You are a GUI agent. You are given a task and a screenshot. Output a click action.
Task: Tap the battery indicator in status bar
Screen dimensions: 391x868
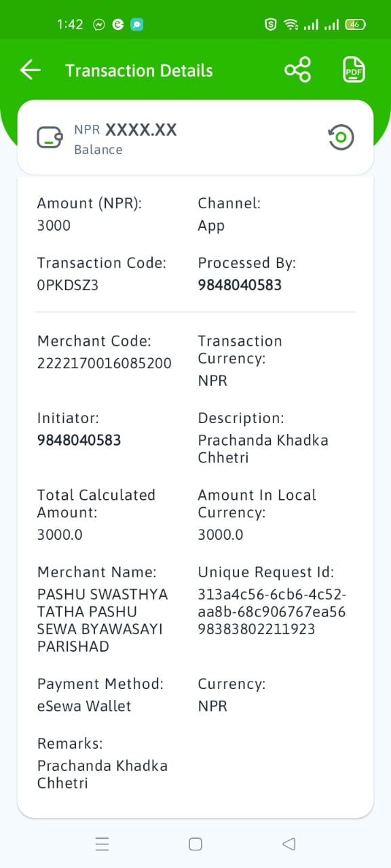pyautogui.click(x=356, y=24)
